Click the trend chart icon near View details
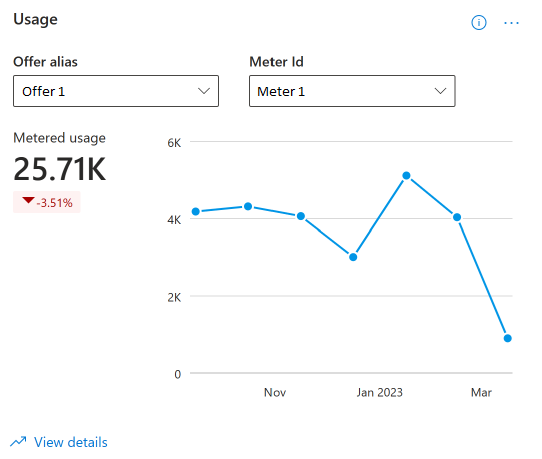 tap(18, 441)
